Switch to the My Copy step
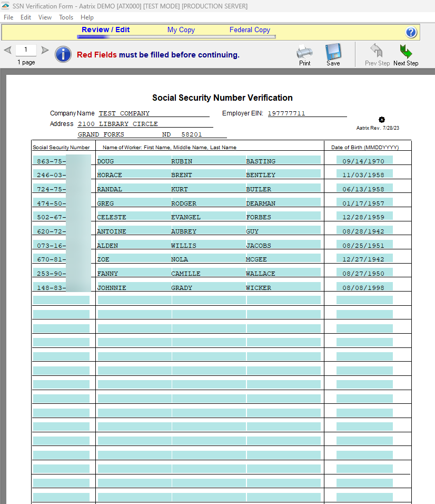Screen dimensions: 435x504 tap(181, 30)
